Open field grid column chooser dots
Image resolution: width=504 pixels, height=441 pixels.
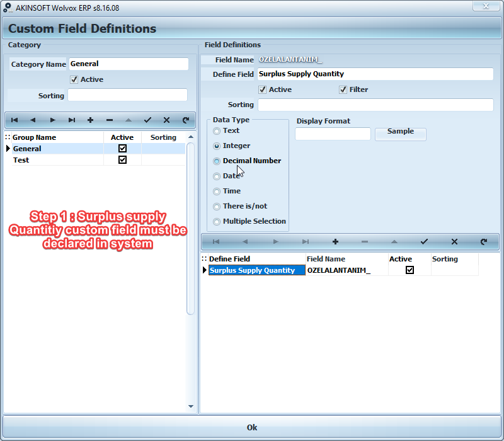coord(204,259)
